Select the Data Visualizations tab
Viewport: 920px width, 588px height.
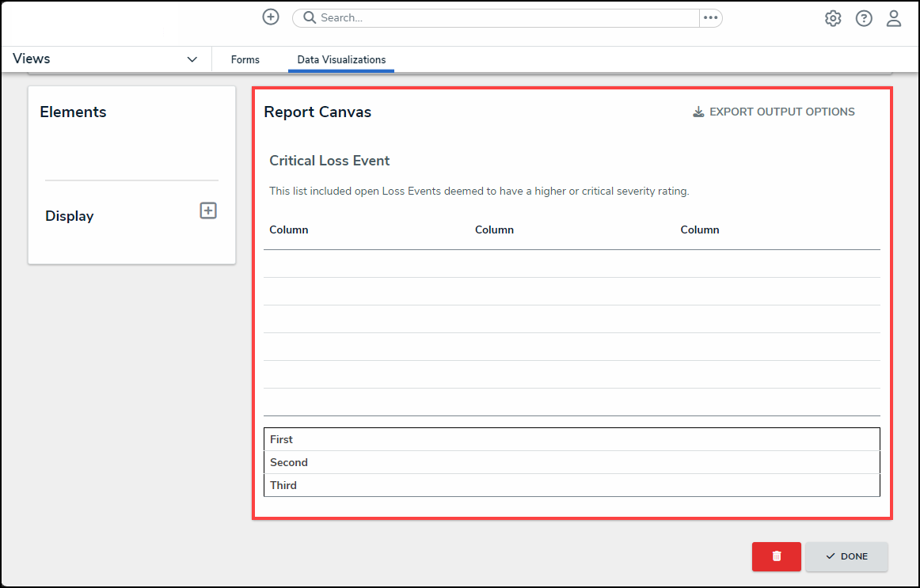tap(341, 60)
